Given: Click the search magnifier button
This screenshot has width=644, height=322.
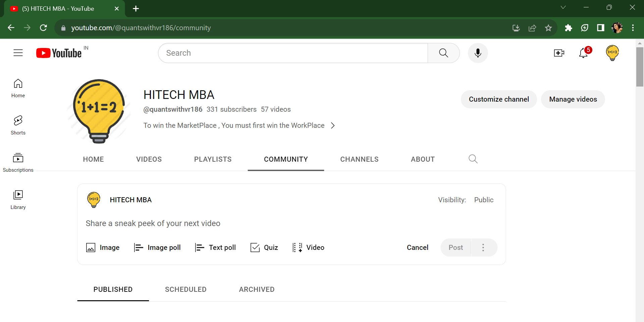Looking at the screenshot, I should coord(443,53).
